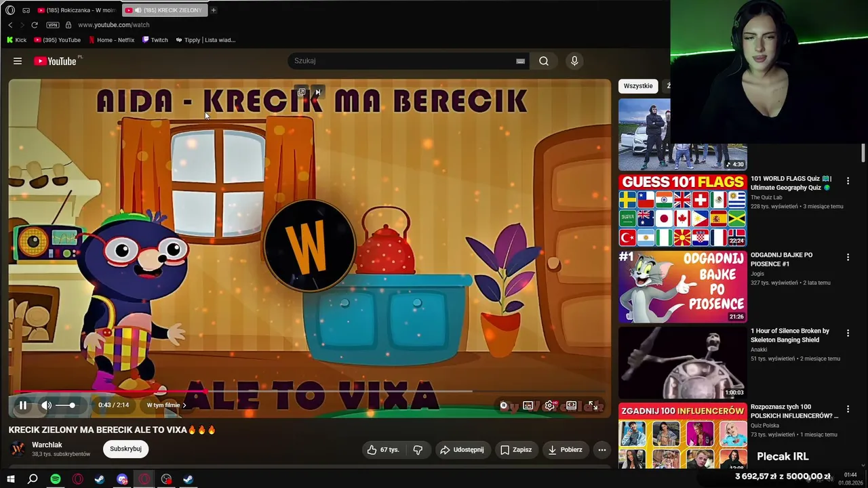Image resolution: width=868 pixels, height=488 pixels.
Task: Share video via Udostępnij
Action: [x=462, y=449]
